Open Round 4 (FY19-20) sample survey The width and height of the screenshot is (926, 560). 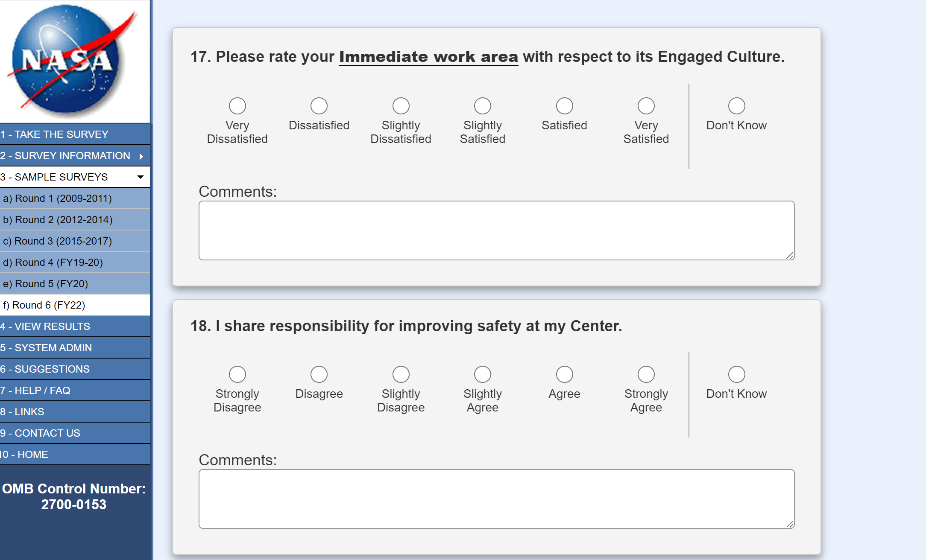pos(53,262)
